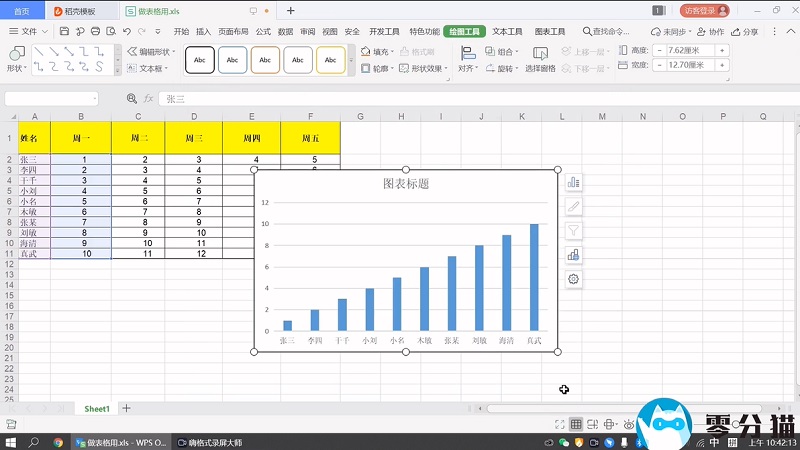Click the chart filter funnel icon

pyautogui.click(x=574, y=230)
